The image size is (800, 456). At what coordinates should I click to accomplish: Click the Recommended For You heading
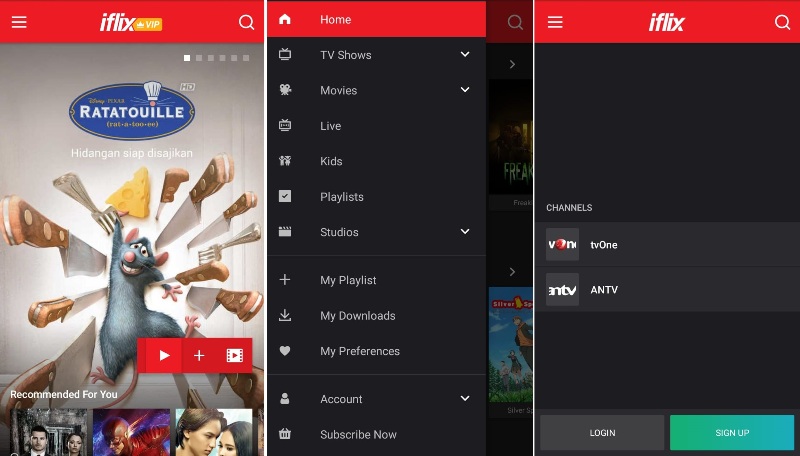click(64, 394)
